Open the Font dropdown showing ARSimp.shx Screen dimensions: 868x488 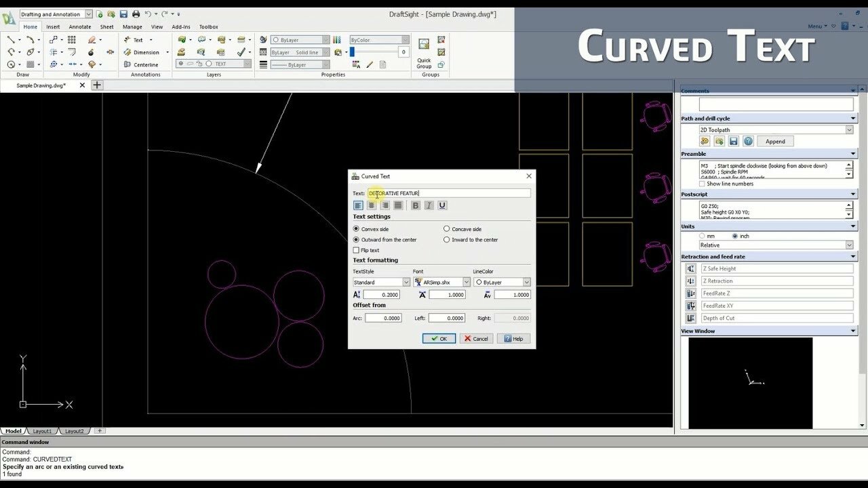[x=442, y=282]
